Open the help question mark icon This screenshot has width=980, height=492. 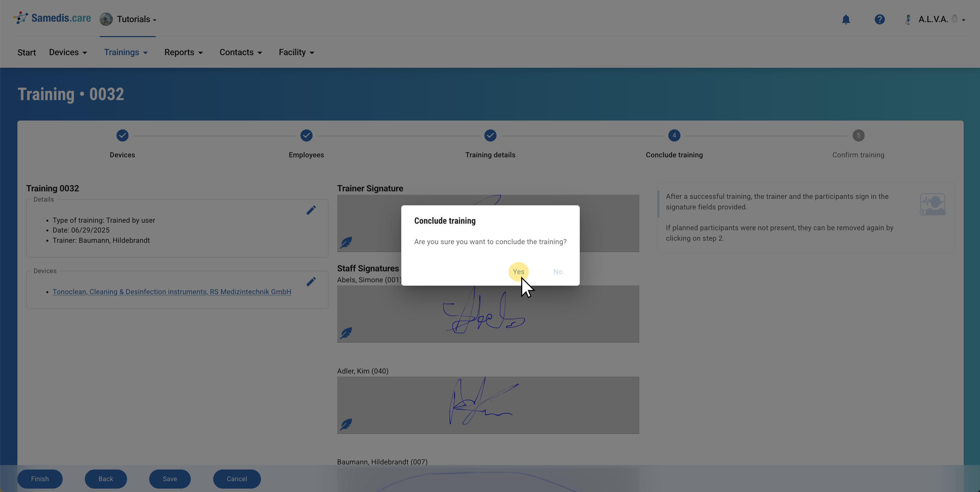point(879,19)
